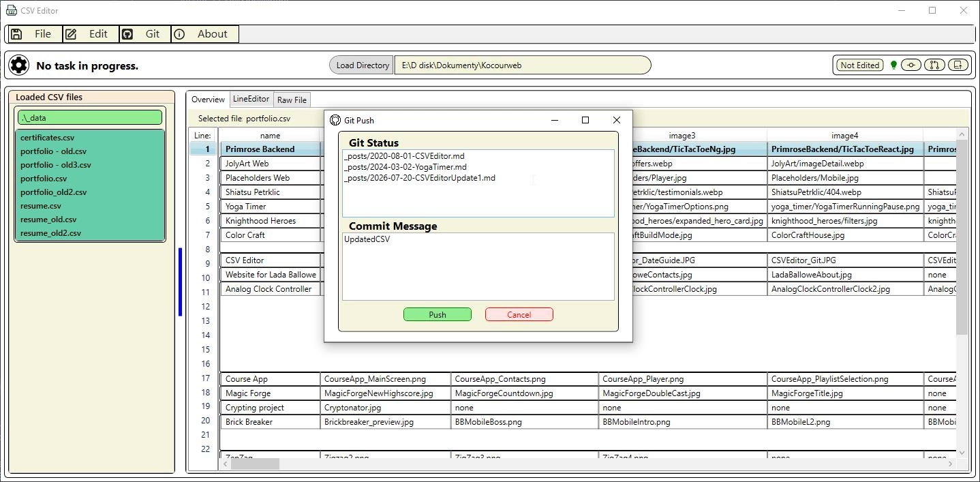Screen dimensions: 980x482
Task: Click the JolyArt Web cell
Action: pos(271,164)
